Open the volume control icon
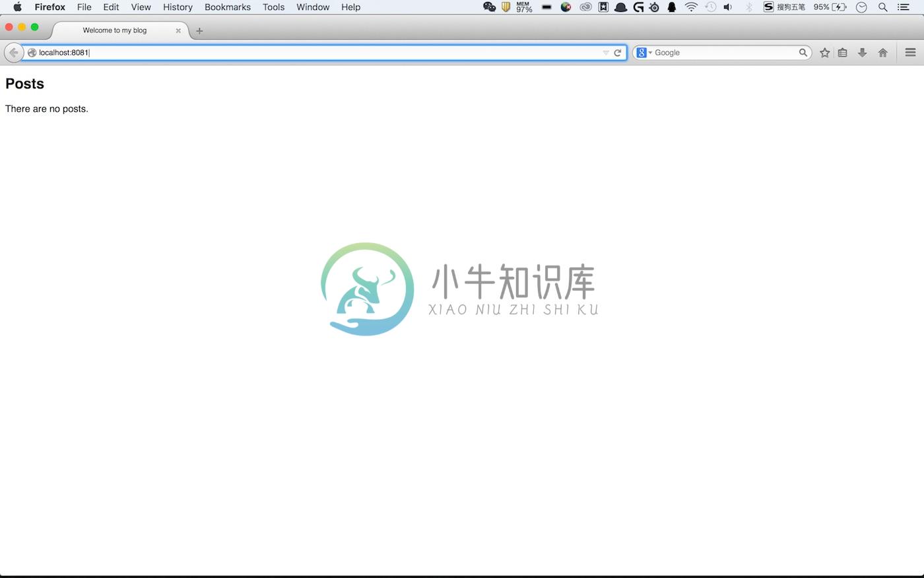 click(728, 7)
